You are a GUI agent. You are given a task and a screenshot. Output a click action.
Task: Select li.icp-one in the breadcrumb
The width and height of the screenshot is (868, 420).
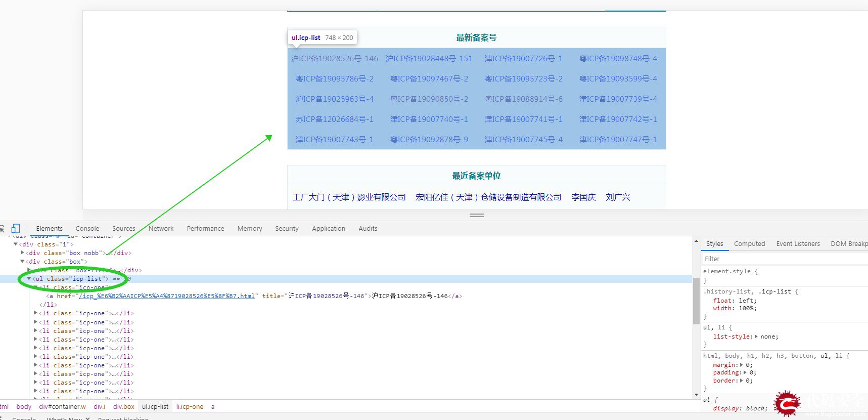(190, 406)
